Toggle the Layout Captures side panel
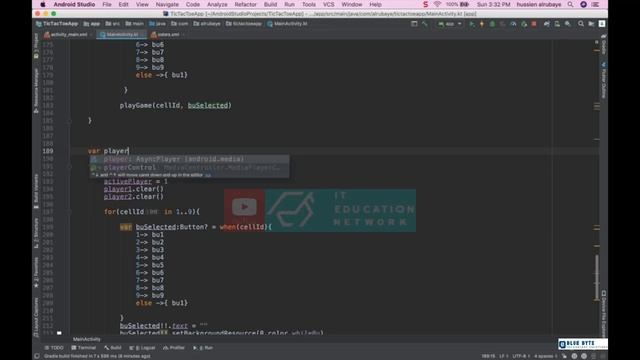The width and height of the screenshot is (640, 360). [36, 318]
